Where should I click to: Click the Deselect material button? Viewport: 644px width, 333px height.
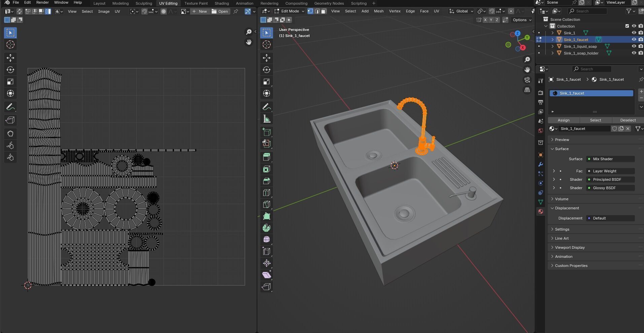point(628,120)
